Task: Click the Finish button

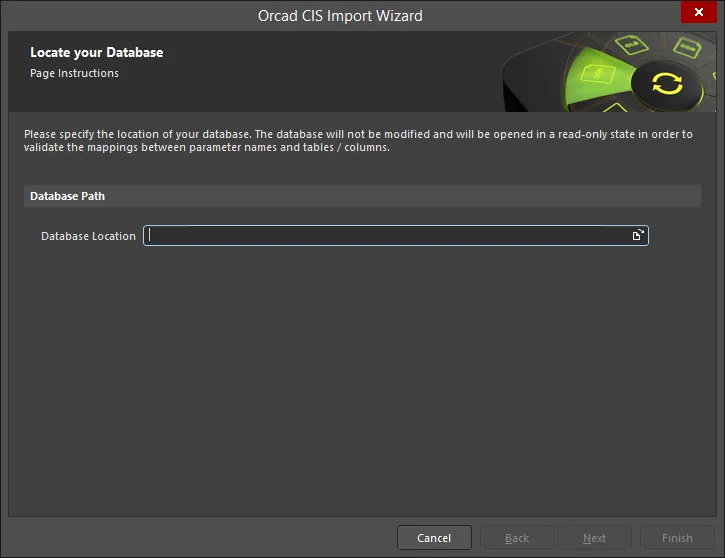Action: (677, 538)
